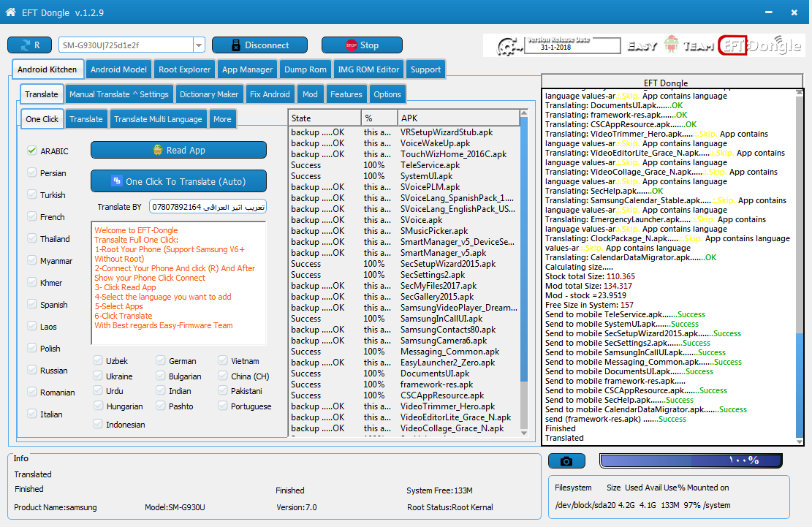Uncheck the ARABIC language checkbox
The height and width of the screenshot is (527, 812).
[x=32, y=151]
